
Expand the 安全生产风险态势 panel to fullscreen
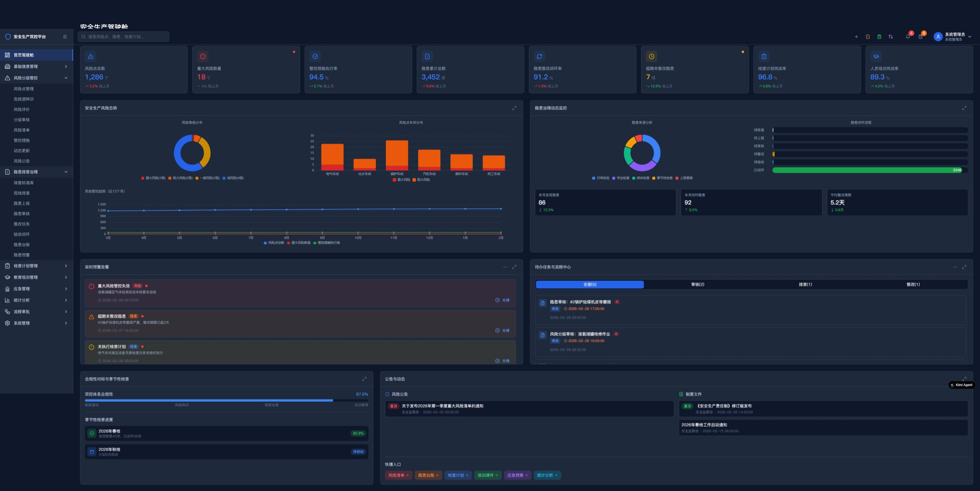pyautogui.click(x=514, y=108)
